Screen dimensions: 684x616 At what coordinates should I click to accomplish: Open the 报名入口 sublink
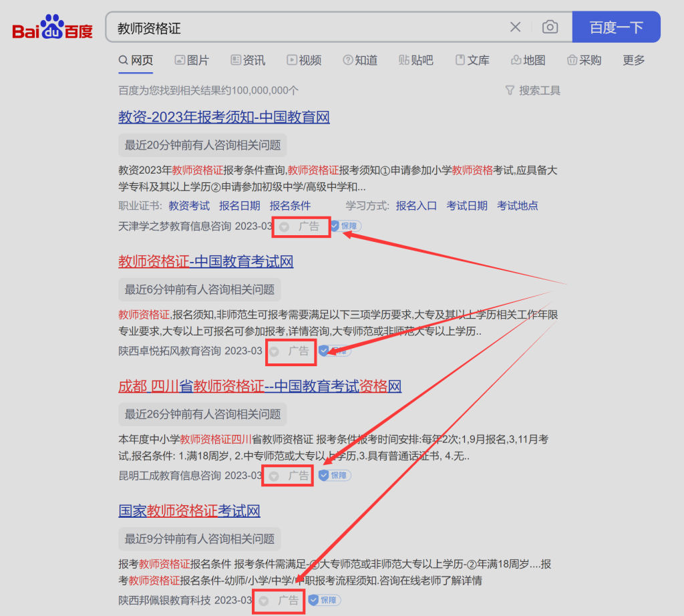[x=416, y=206]
